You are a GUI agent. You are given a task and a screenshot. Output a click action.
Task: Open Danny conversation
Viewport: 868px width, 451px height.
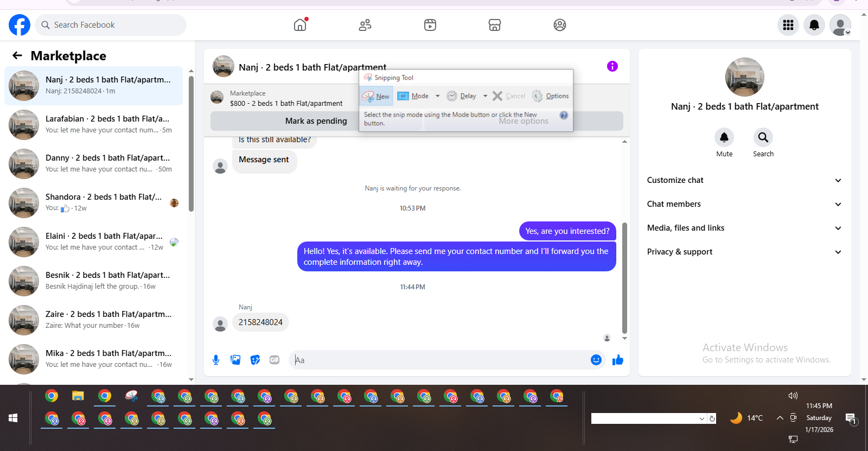tap(93, 164)
